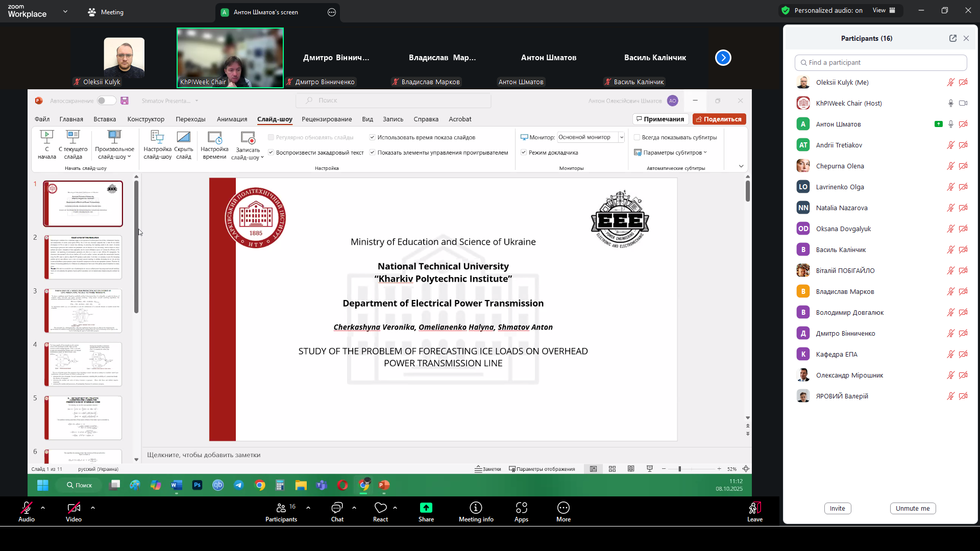Click "Unmute me" in the Participants panel

pos(913,508)
